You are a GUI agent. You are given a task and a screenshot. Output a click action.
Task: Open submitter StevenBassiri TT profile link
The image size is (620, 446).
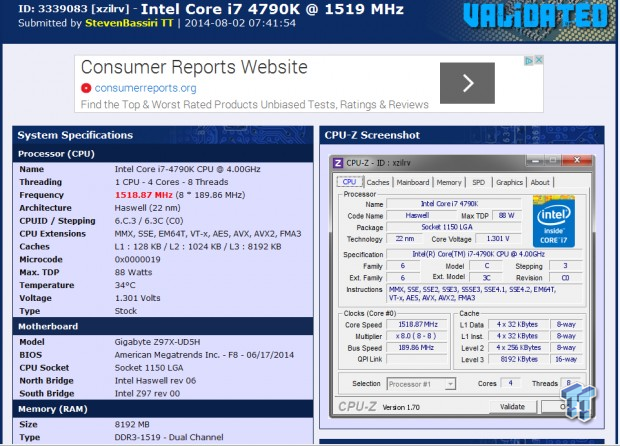click(x=129, y=23)
